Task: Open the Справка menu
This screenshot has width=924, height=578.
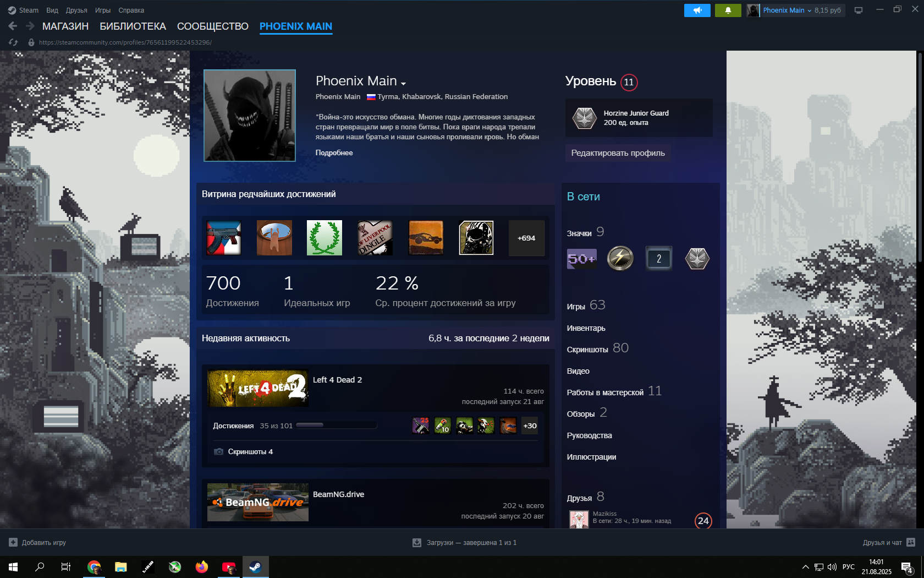Action: click(x=131, y=10)
